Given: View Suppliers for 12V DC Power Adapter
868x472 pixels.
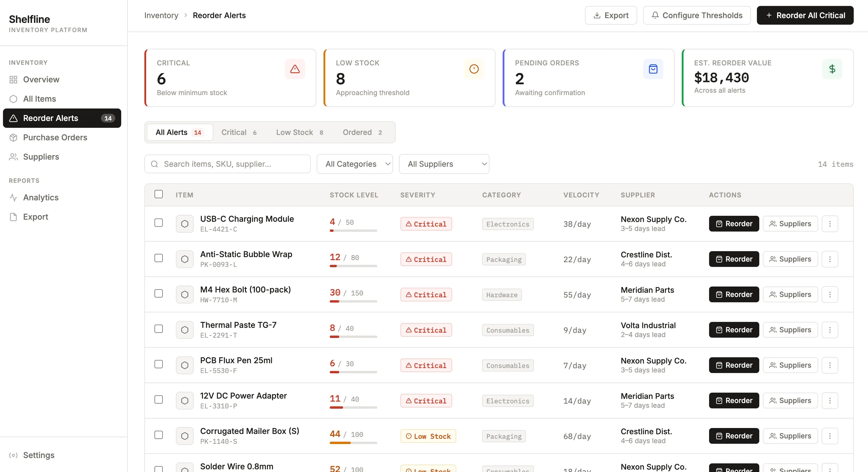Looking at the screenshot, I should pyautogui.click(x=790, y=401).
